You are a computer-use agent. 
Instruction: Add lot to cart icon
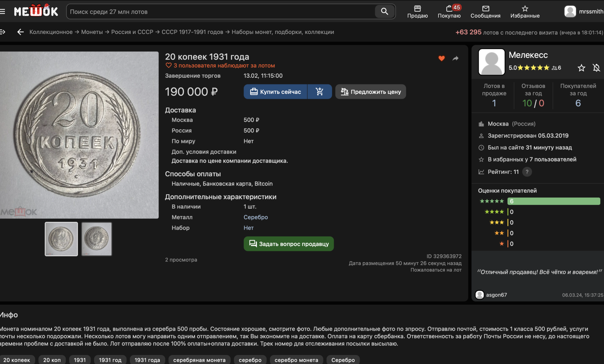(x=319, y=92)
